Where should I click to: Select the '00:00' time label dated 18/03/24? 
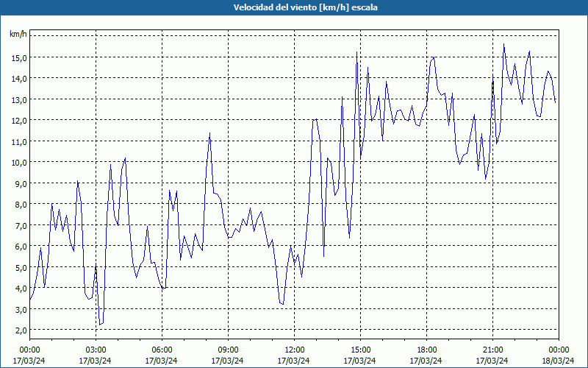coord(559,350)
